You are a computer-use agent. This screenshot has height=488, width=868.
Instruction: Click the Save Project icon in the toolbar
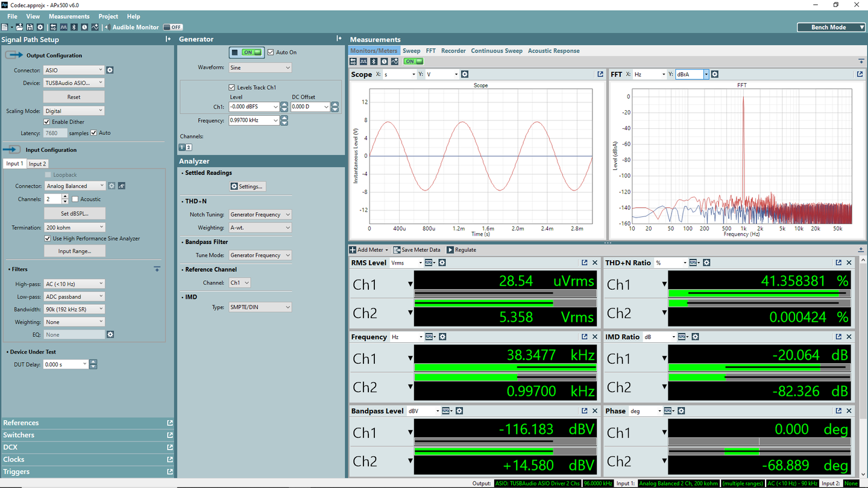[x=30, y=27]
